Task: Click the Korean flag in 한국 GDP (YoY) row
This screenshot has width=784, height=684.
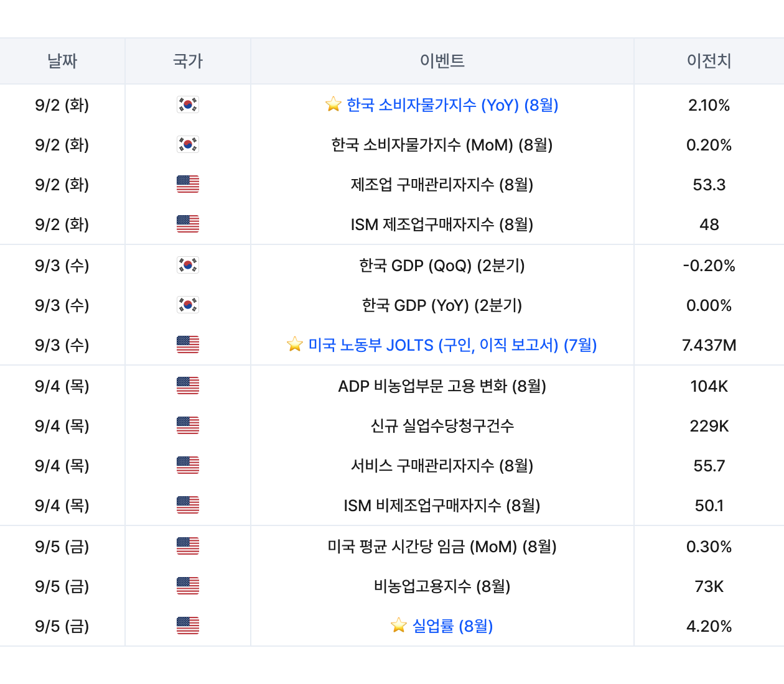Action: tap(188, 305)
